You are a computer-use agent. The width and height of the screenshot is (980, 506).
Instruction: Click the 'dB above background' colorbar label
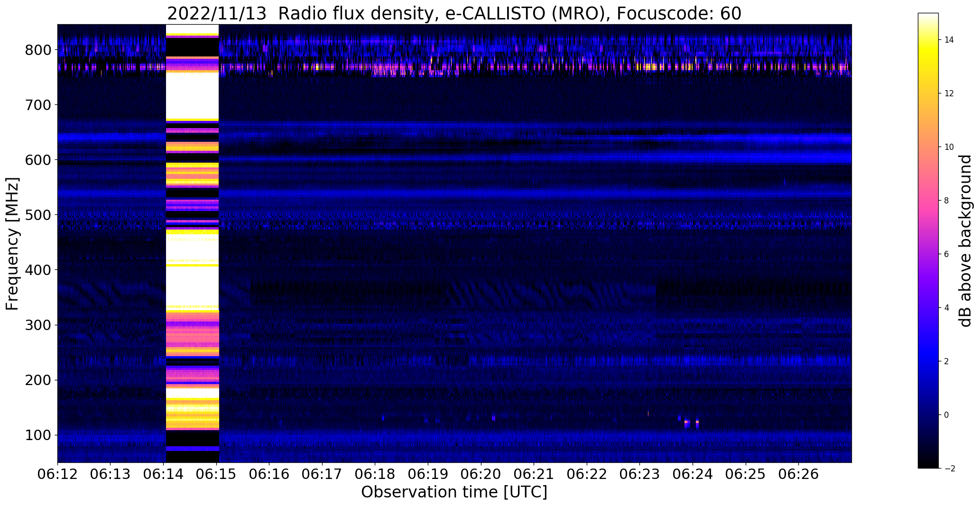(965, 241)
